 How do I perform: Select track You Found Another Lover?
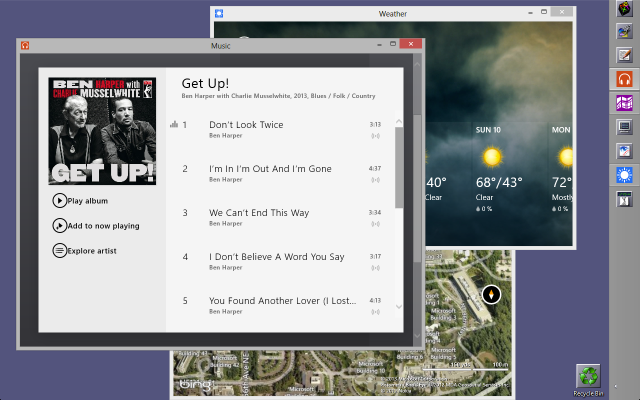coord(282,301)
